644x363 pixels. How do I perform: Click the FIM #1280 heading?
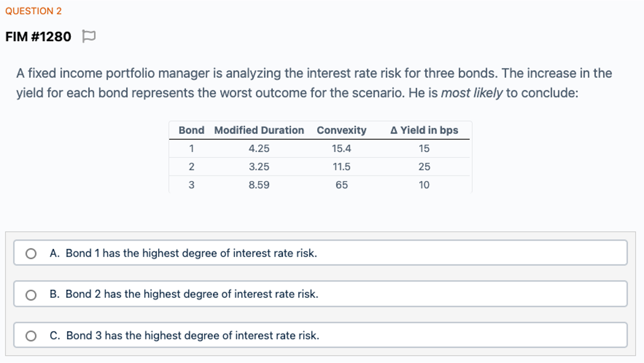(x=38, y=37)
